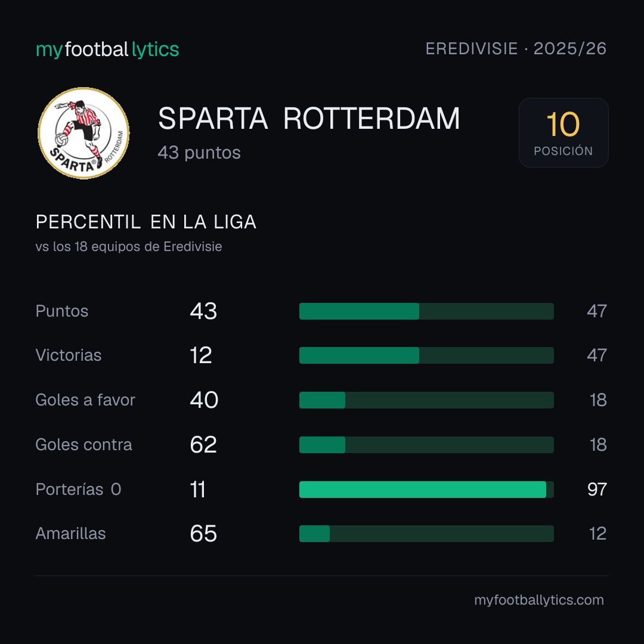Click the Puntos percentile bar
644x644 pixels.
pos(426,311)
